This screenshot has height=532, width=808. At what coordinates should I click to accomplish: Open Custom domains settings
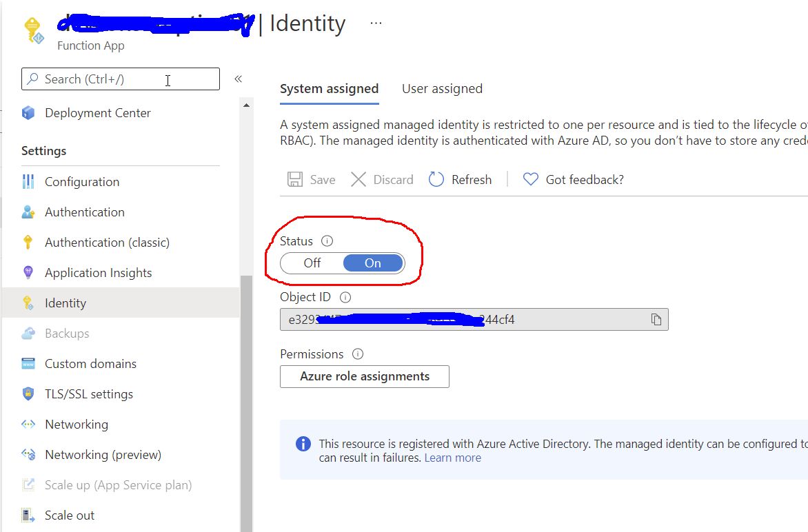[90, 364]
